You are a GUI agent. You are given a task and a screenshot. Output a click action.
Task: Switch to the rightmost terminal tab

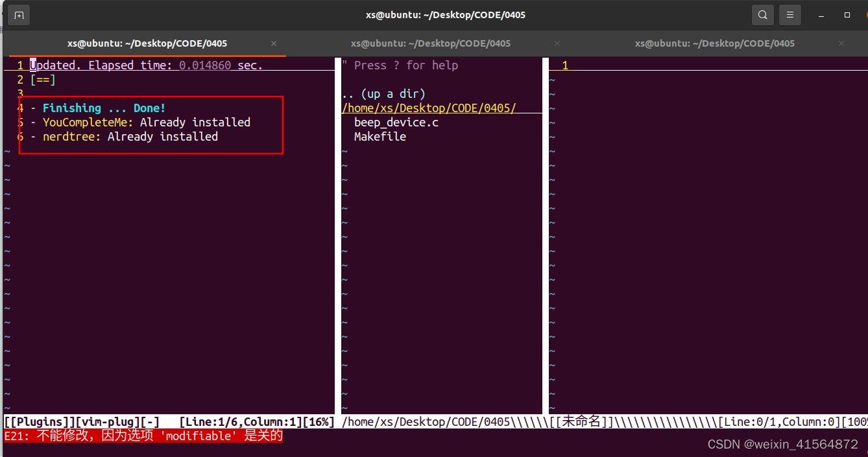coord(714,43)
